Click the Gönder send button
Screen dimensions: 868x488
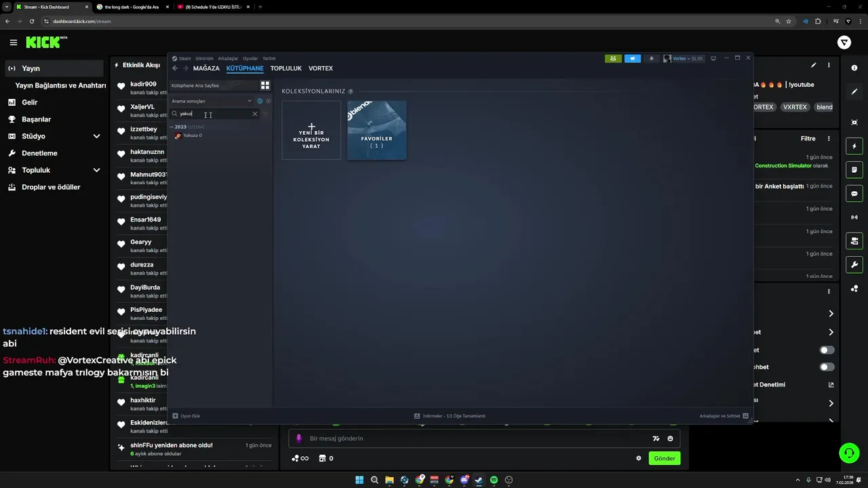tap(665, 458)
